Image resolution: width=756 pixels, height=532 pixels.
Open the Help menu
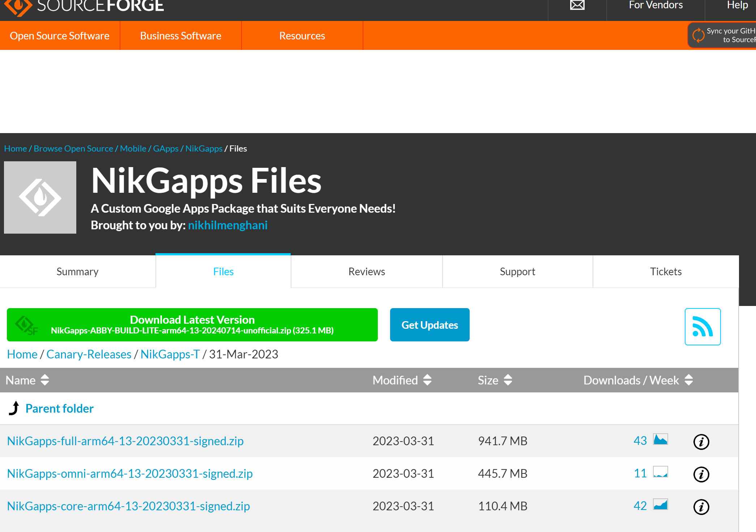tap(738, 5)
